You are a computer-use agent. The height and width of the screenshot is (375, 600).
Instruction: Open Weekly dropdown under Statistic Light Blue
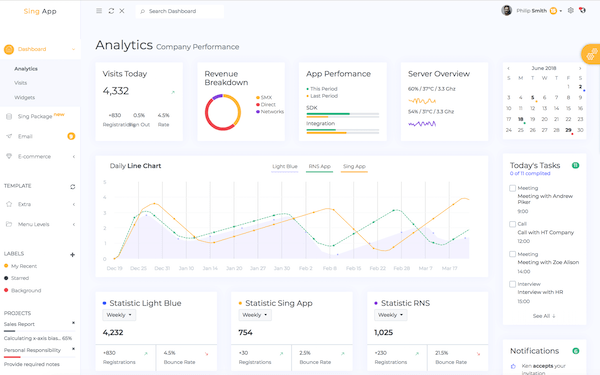pos(119,315)
